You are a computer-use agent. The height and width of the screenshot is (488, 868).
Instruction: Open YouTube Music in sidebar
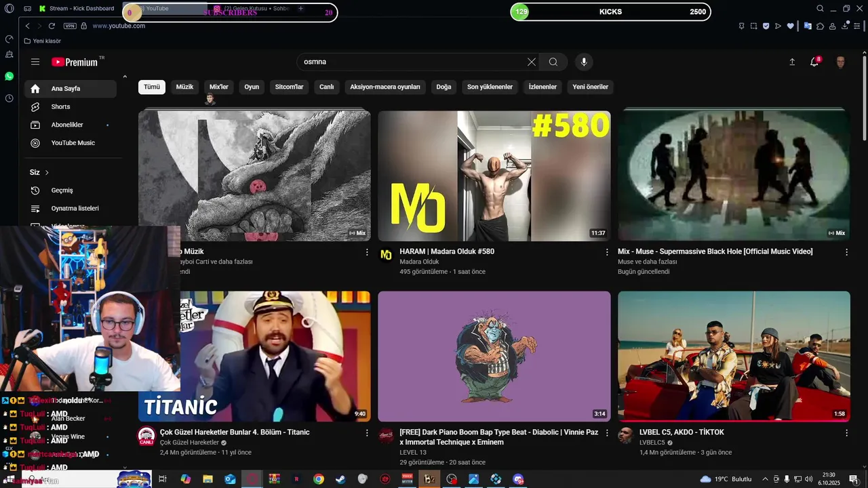[71, 143]
